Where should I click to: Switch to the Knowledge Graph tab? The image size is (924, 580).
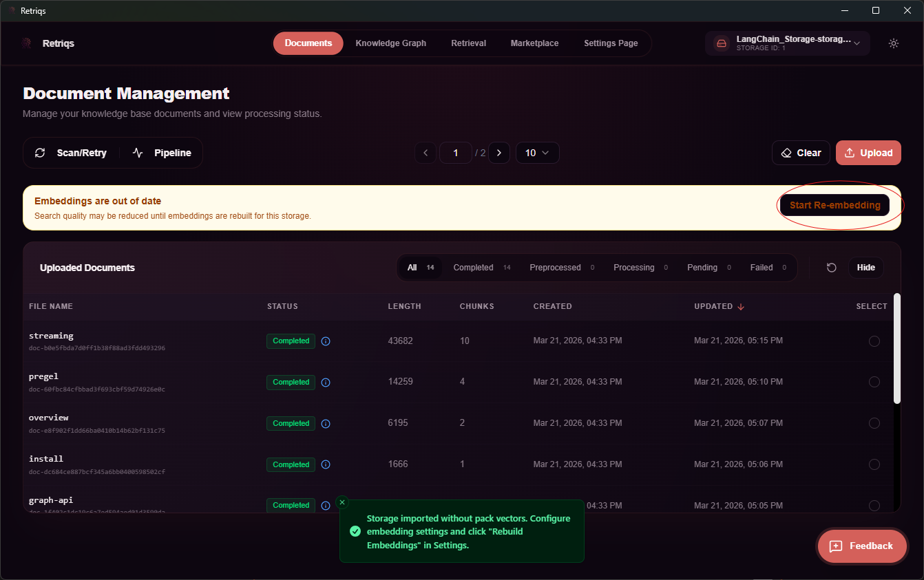coord(390,43)
